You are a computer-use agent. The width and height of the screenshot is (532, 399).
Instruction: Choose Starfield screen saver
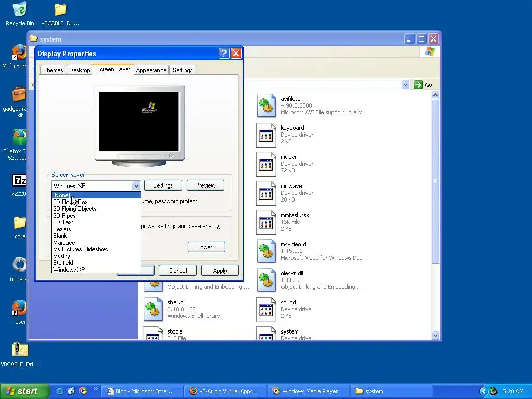click(96, 262)
